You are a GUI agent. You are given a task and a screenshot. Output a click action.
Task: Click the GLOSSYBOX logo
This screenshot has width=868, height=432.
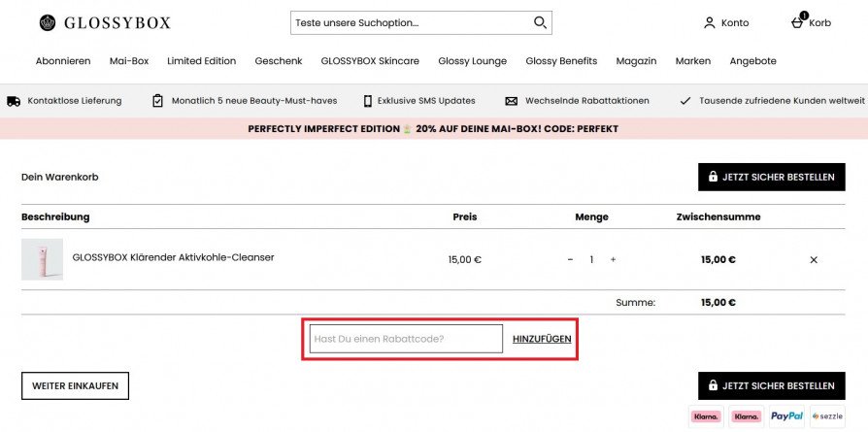[105, 22]
